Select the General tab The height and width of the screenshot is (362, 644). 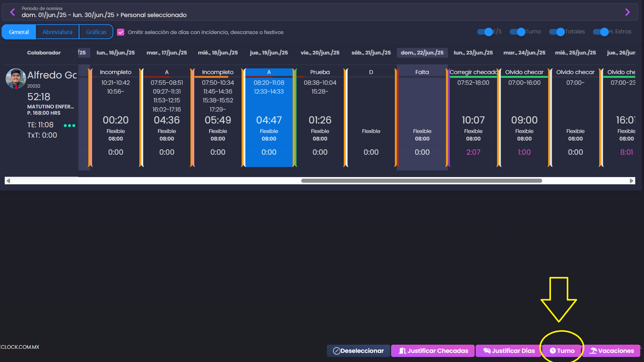(19, 32)
